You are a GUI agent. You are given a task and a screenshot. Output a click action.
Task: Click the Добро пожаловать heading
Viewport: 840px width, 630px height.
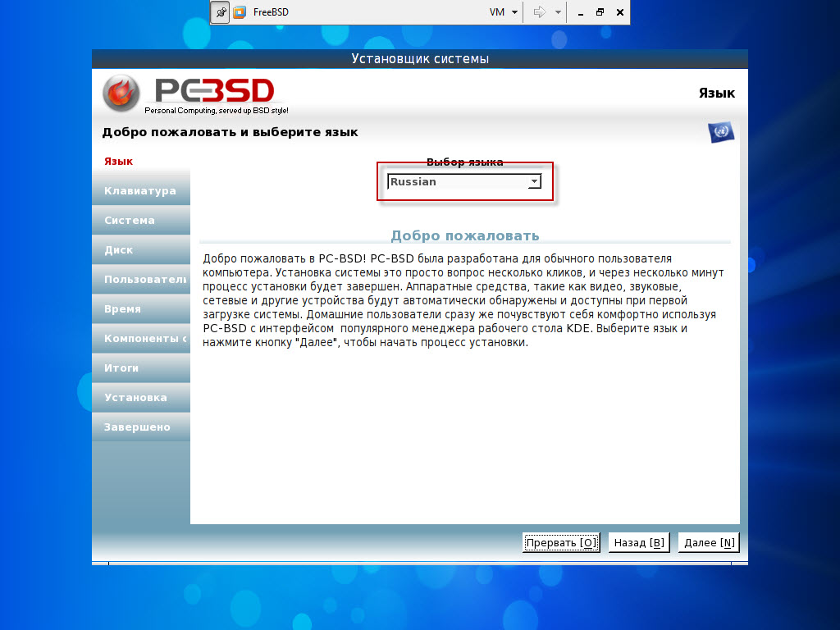tap(465, 235)
